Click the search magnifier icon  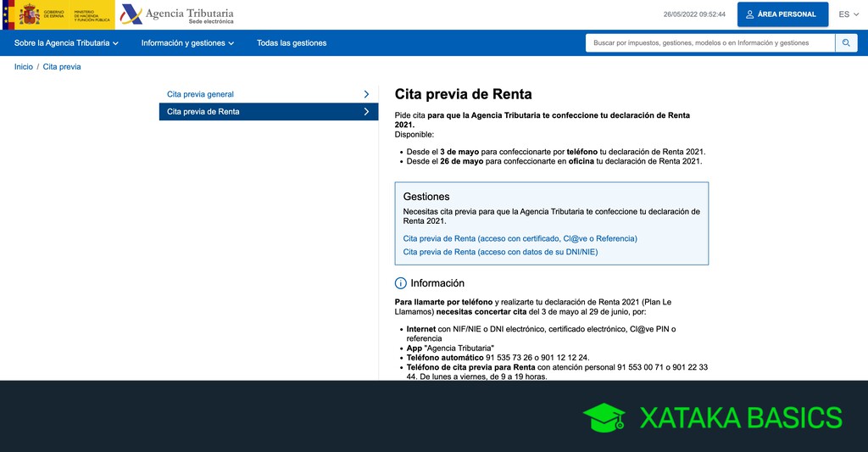click(x=846, y=43)
